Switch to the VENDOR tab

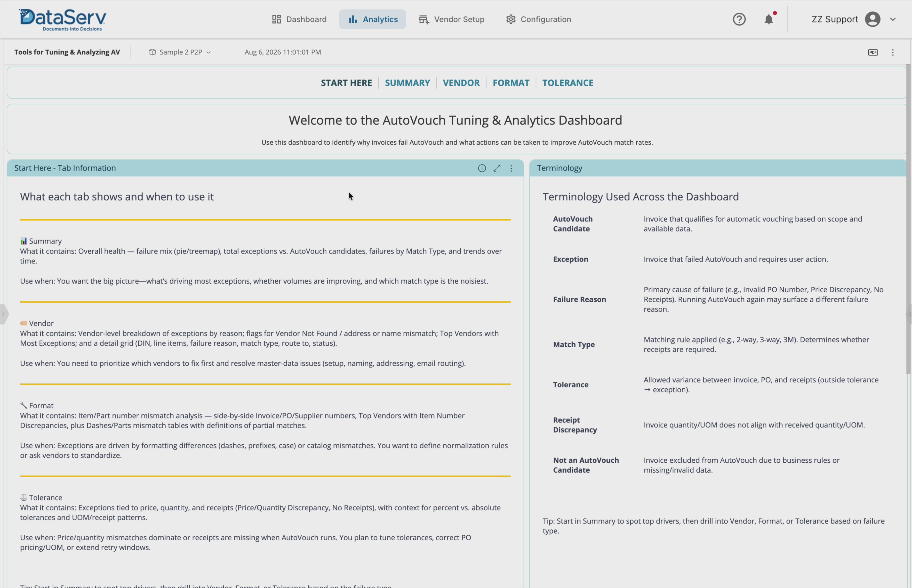point(461,83)
